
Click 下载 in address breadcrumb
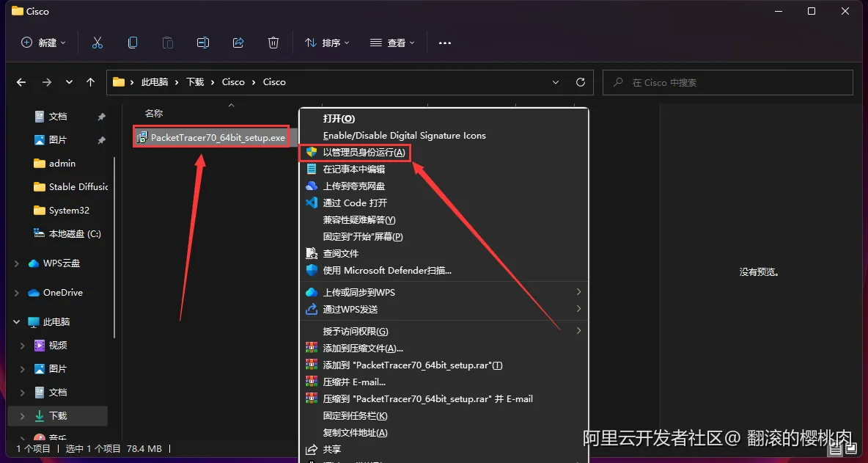(195, 82)
